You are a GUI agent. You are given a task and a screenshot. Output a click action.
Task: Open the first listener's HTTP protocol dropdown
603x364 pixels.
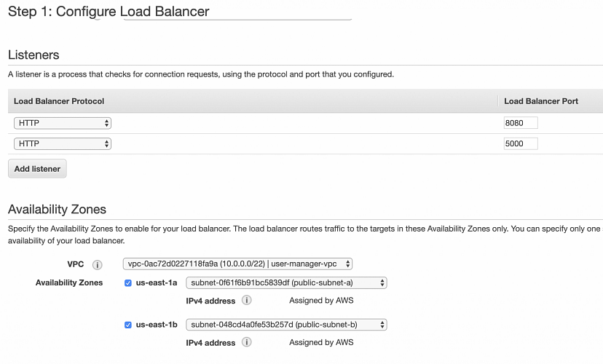(62, 123)
